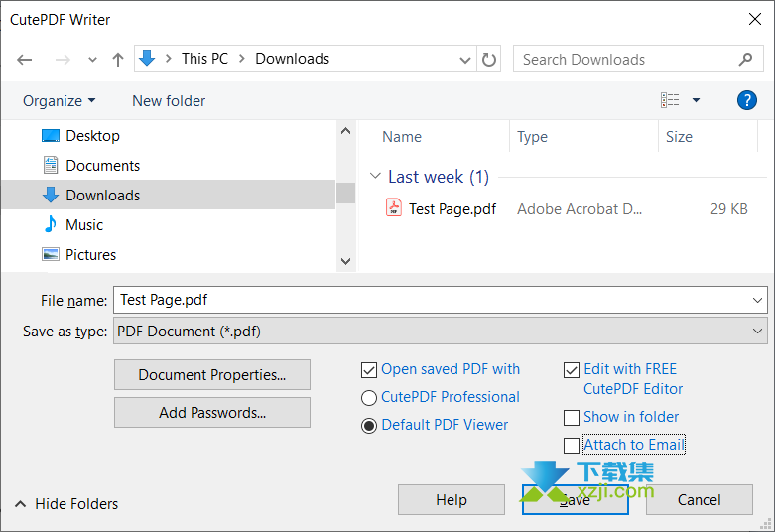Screen dimensions: 775x532
Task: Click the Help button
Action: coord(452,500)
